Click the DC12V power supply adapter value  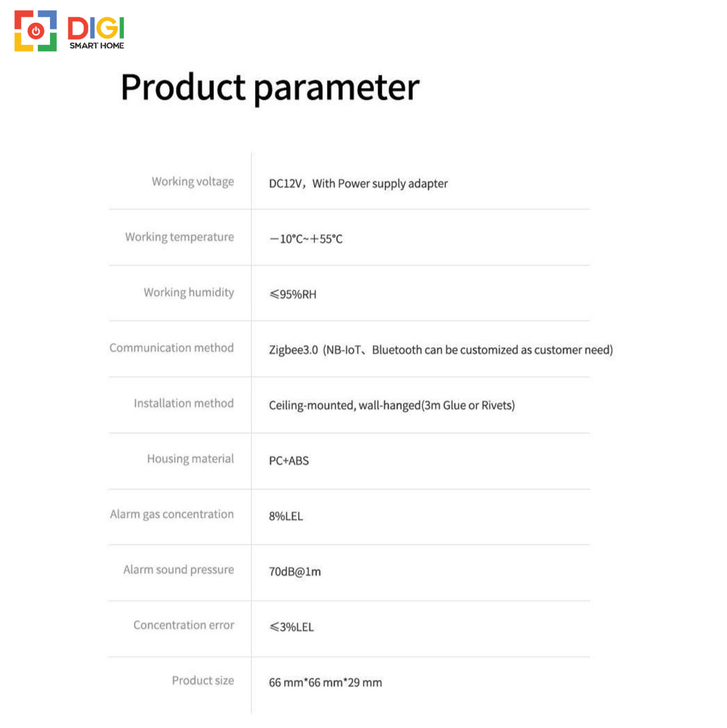tap(358, 184)
